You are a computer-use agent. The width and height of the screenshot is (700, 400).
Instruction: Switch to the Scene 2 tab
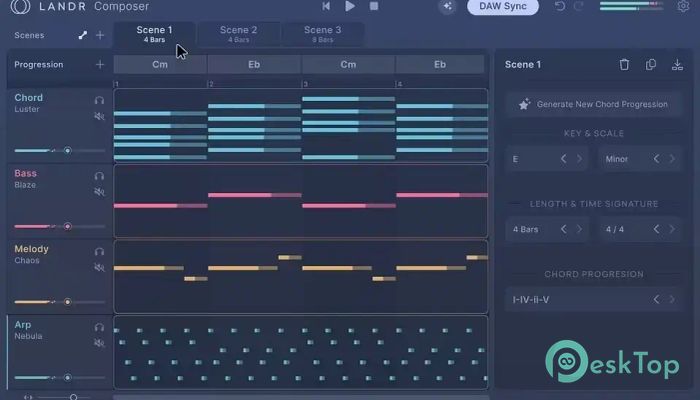point(238,34)
